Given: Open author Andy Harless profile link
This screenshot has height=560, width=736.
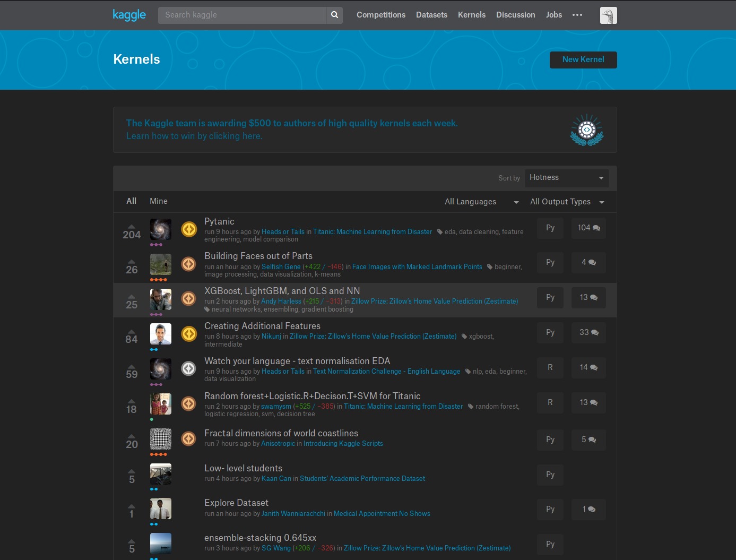Looking at the screenshot, I should (x=281, y=301).
